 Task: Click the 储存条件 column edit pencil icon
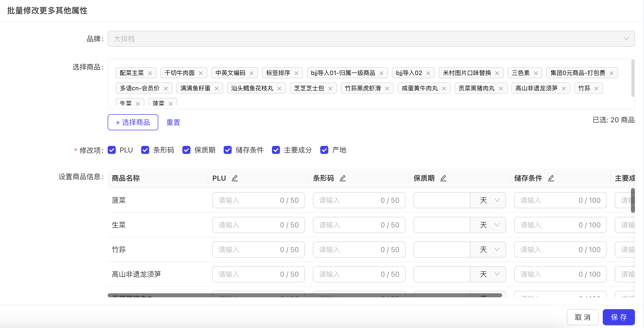pos(551,178)
